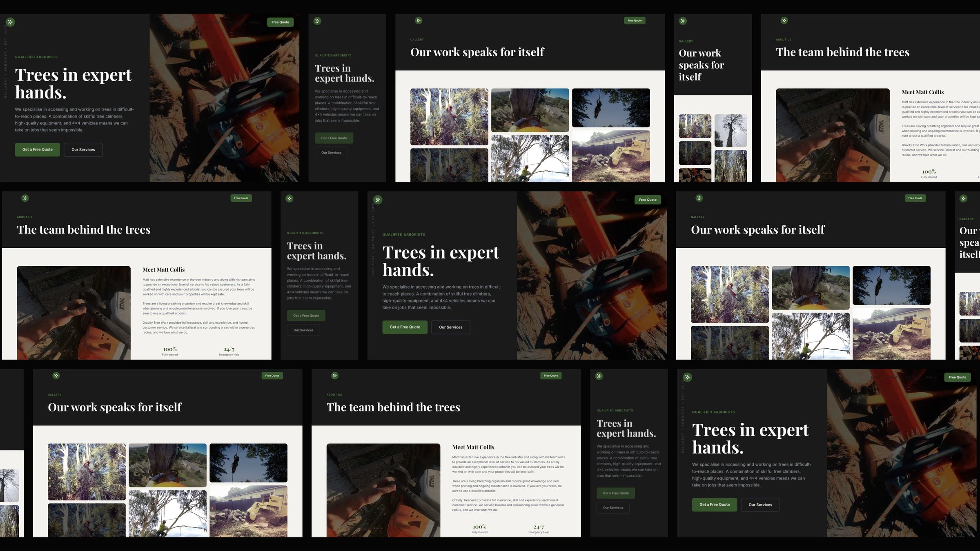Click Our Services in bottom-row mobile hero

613,508
